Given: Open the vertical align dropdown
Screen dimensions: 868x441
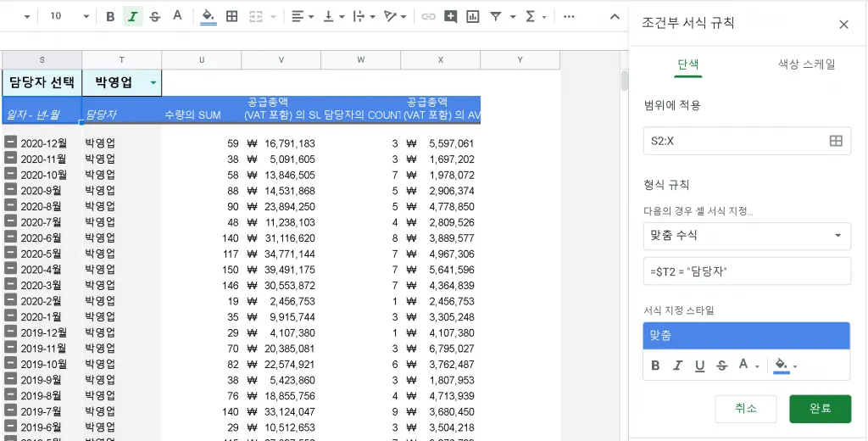Looking at the screenshot, I should point(334,17).
